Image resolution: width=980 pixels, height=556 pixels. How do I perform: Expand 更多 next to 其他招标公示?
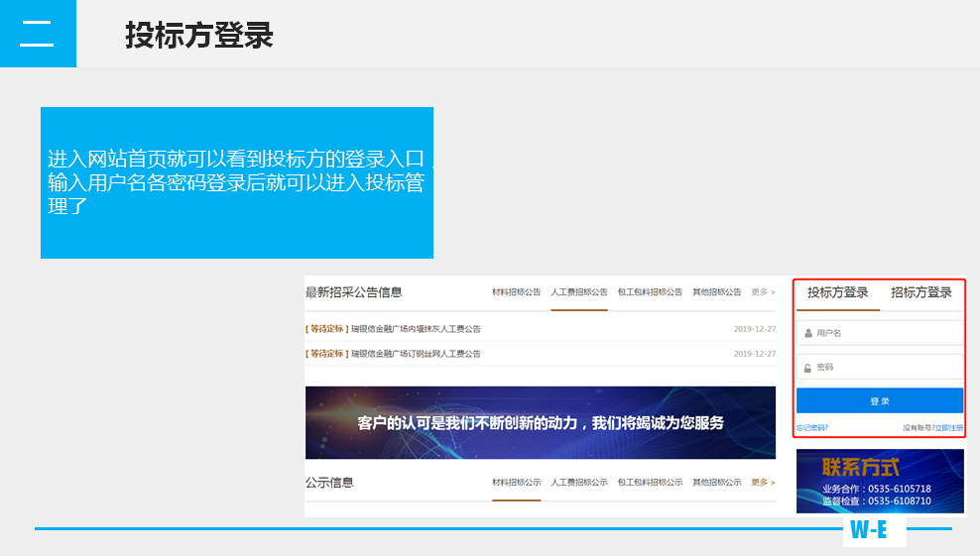pos(763,483)
